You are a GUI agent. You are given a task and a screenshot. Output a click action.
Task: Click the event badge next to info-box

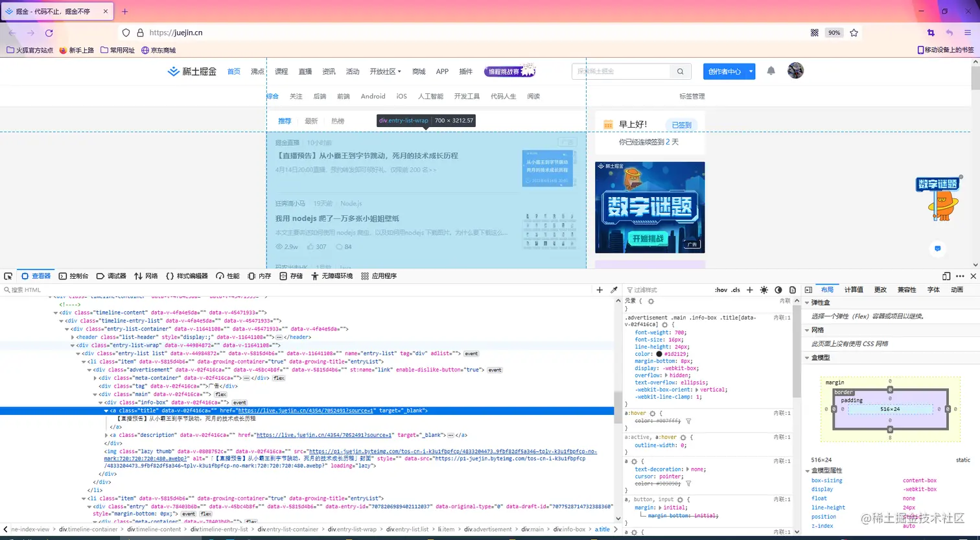[240, 403]
